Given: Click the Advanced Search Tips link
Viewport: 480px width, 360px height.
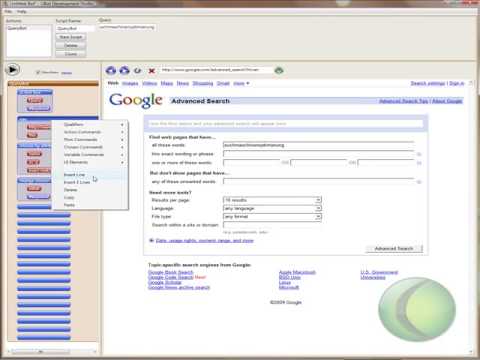Looking at the screenshot, I should point(403,101).
